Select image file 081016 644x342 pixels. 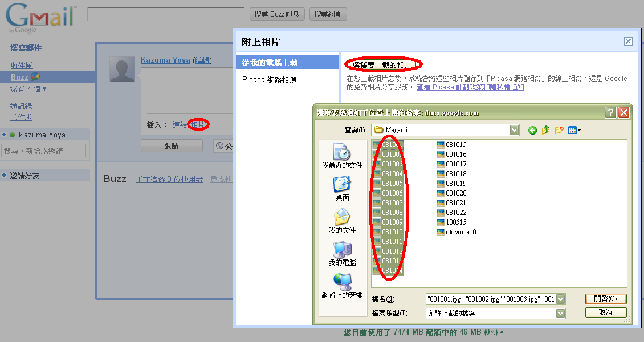[x=451, y=154]
